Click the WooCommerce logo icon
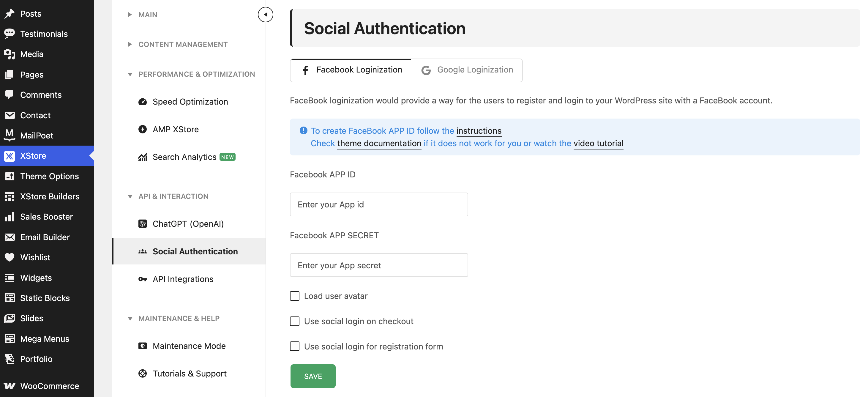Screen dimensions: 868x397 pyautogui.click(x=10, y=386)
